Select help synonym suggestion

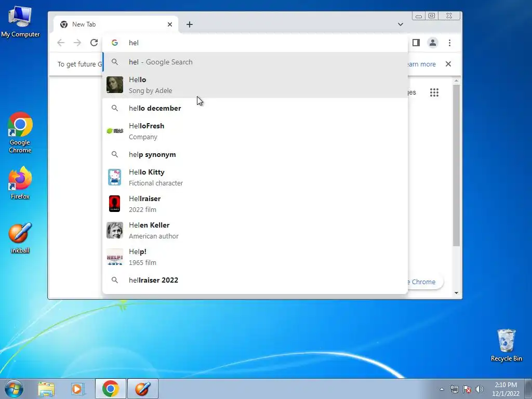click(255, 154)
